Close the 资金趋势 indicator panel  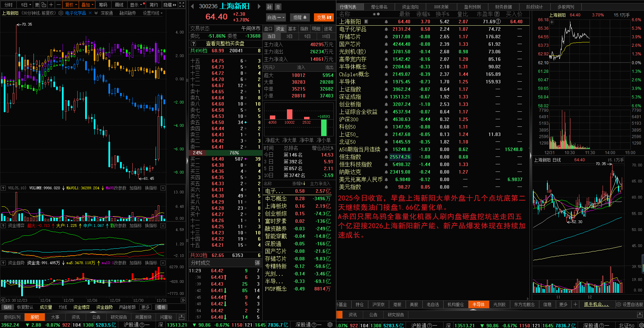163,263
